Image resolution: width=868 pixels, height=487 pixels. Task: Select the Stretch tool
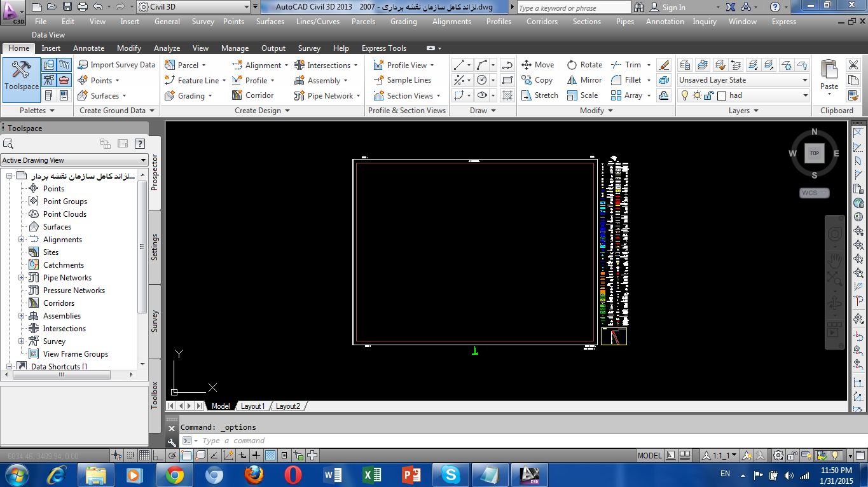539,95
